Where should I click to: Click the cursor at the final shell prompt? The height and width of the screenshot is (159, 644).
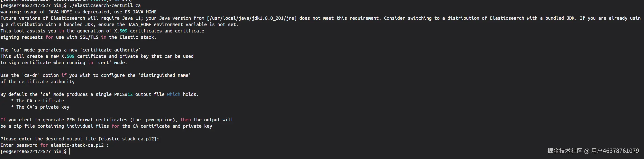pos(70,151)
